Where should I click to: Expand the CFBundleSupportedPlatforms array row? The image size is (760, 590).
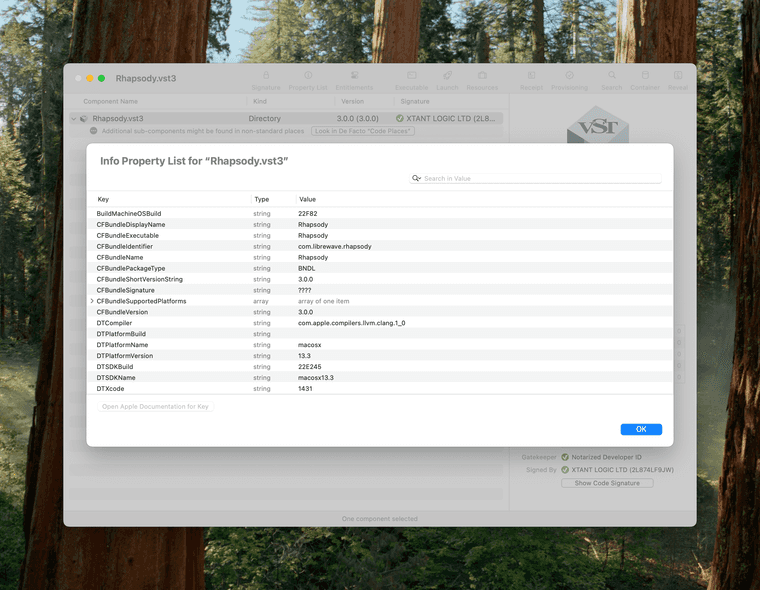pos(92,301)
